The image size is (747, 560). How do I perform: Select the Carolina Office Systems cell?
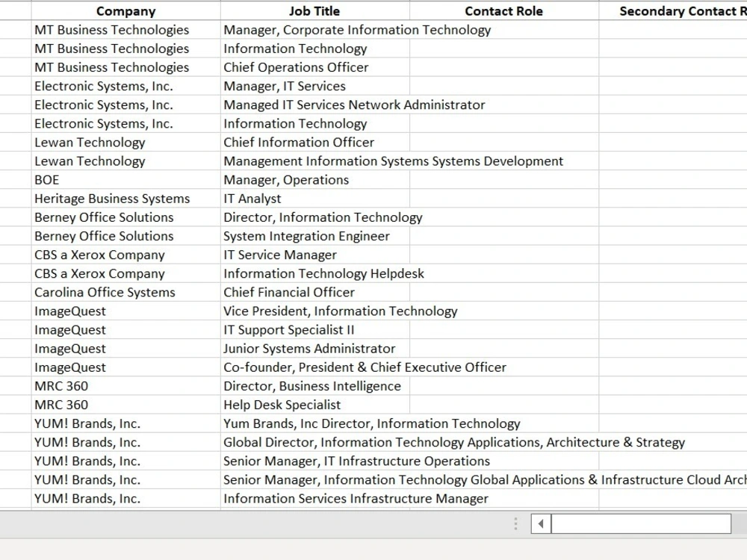[125, 293]
